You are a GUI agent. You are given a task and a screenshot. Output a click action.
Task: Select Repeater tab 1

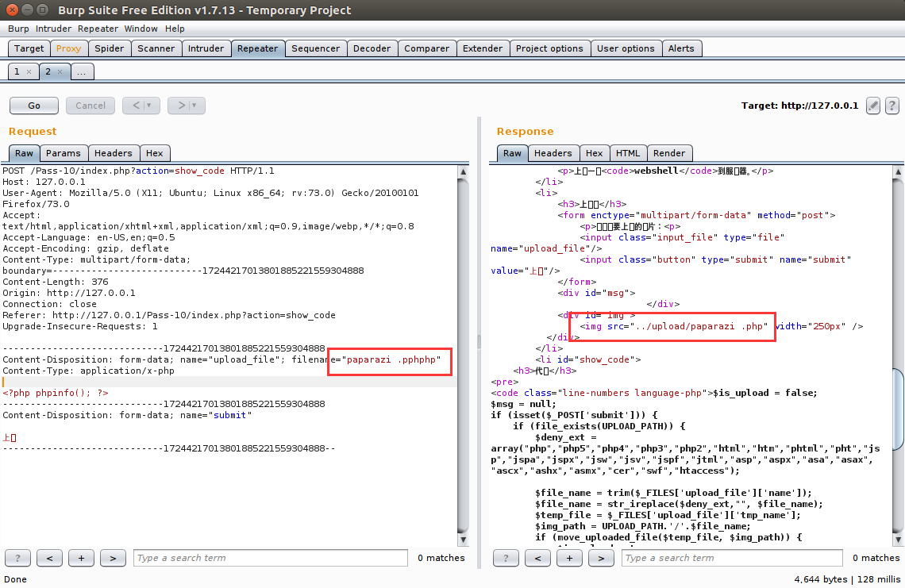17,71
